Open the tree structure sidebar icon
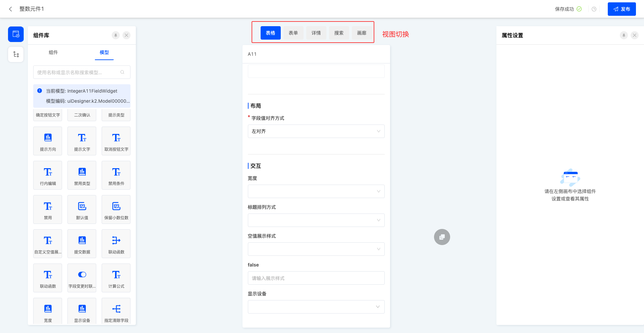 16,54
